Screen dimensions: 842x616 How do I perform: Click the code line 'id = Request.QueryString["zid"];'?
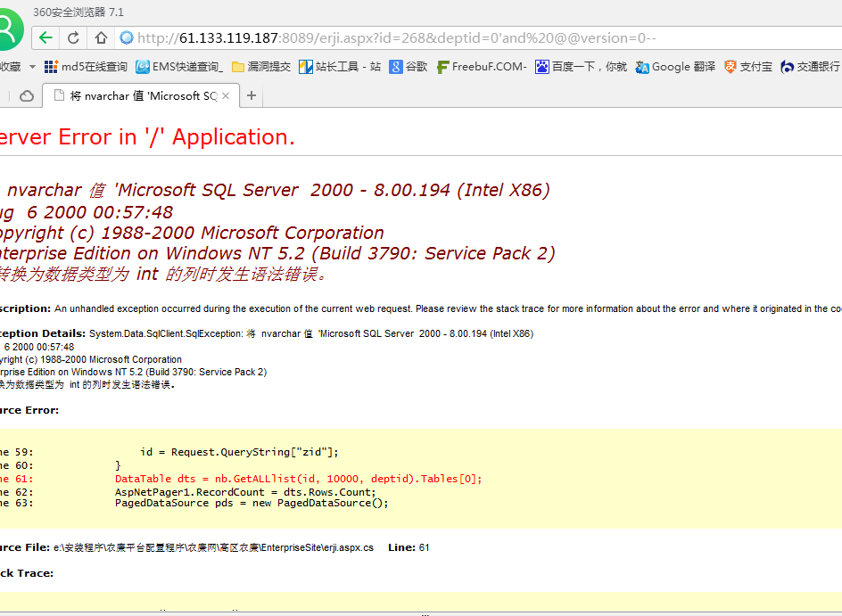coord(240,452)
